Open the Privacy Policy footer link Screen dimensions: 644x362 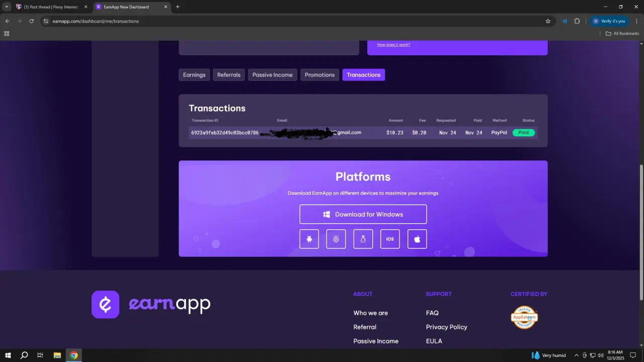446,327
